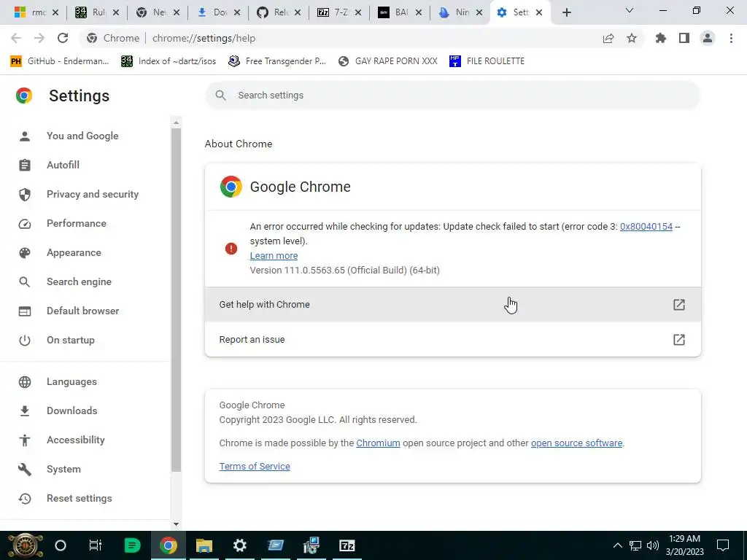Open the tab search chevron
The image size is (747, 560).
630,10
